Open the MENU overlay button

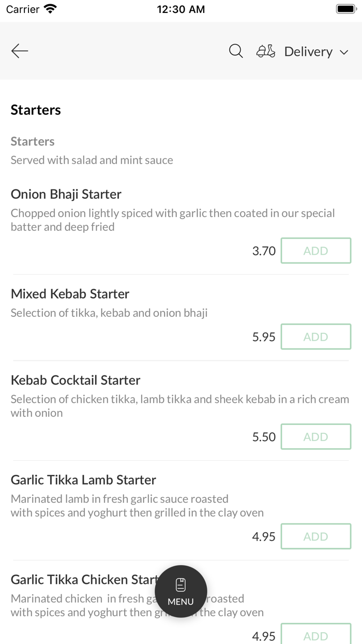click(181, 592)
